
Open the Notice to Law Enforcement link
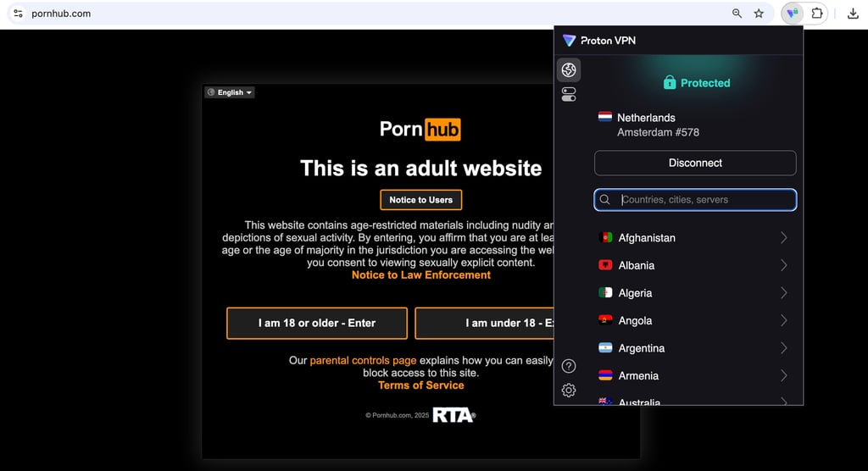420,275
